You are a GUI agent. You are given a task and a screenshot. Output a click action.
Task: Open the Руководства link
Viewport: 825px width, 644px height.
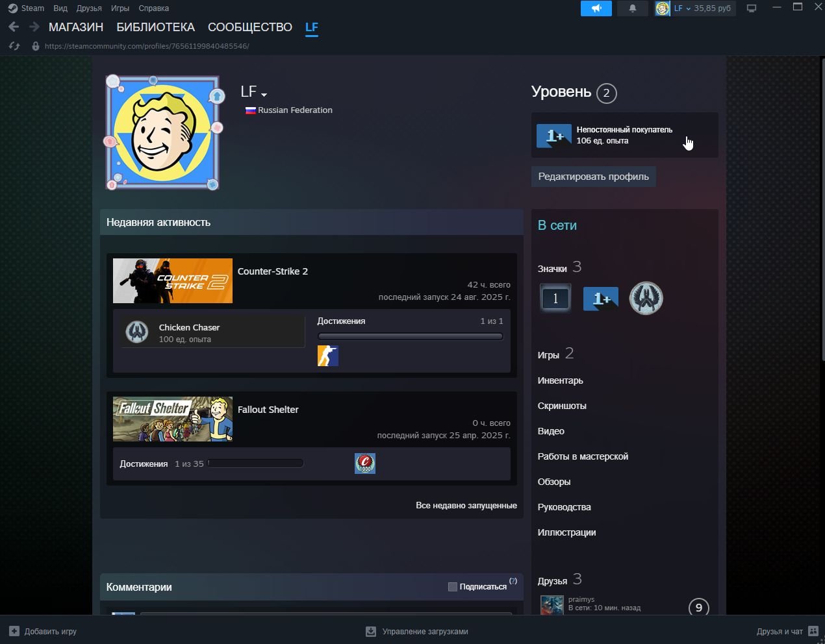(x=565, y=507)
